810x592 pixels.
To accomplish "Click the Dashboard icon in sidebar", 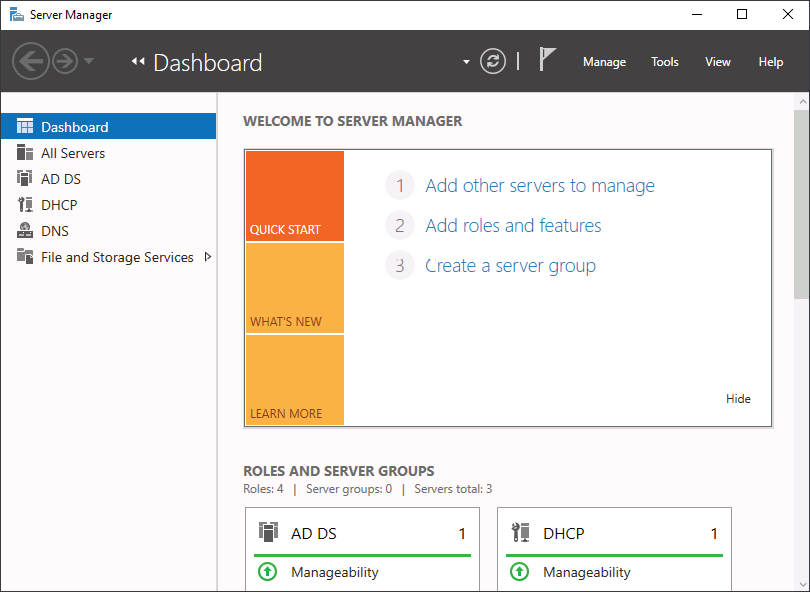I will point(25,126).
